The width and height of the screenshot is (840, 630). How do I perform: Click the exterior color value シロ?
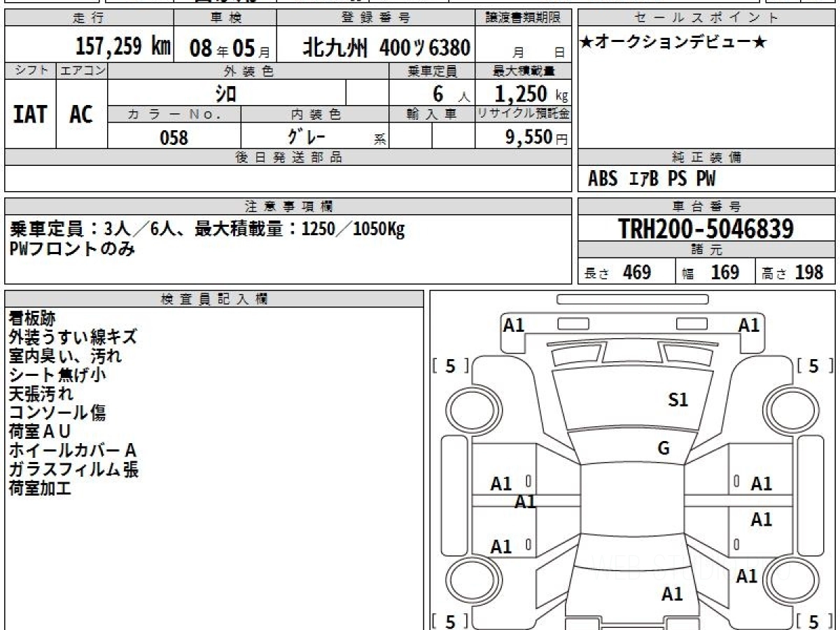pos(226,93)
